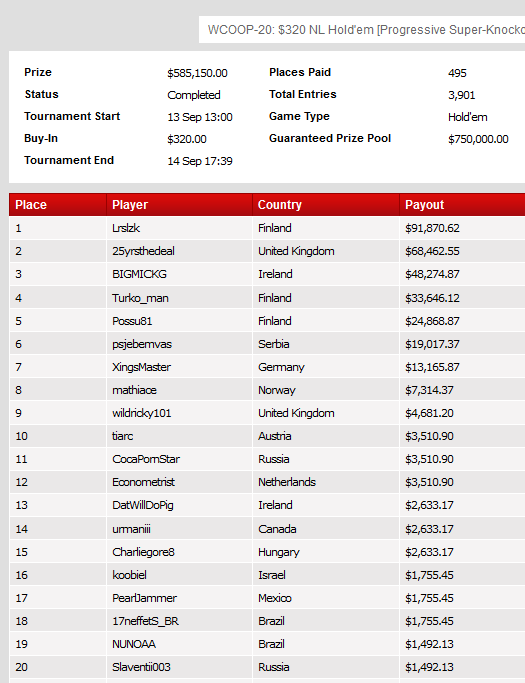
Task: Click the Econometrist player name
Action: click(x=143, y=482)
